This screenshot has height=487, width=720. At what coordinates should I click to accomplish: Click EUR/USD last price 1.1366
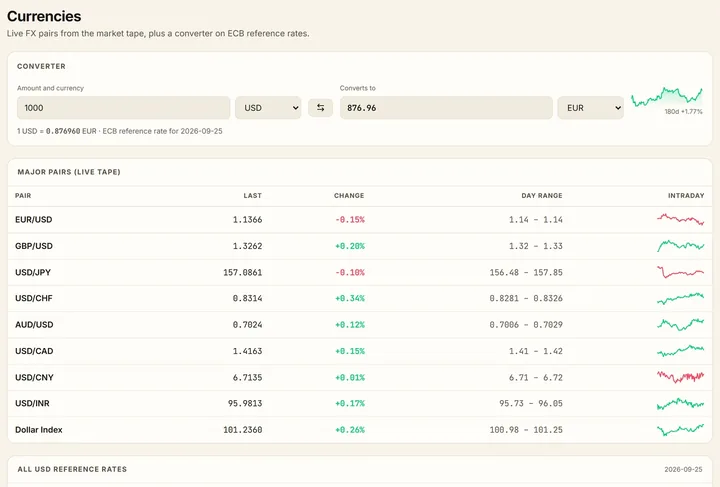248,219
